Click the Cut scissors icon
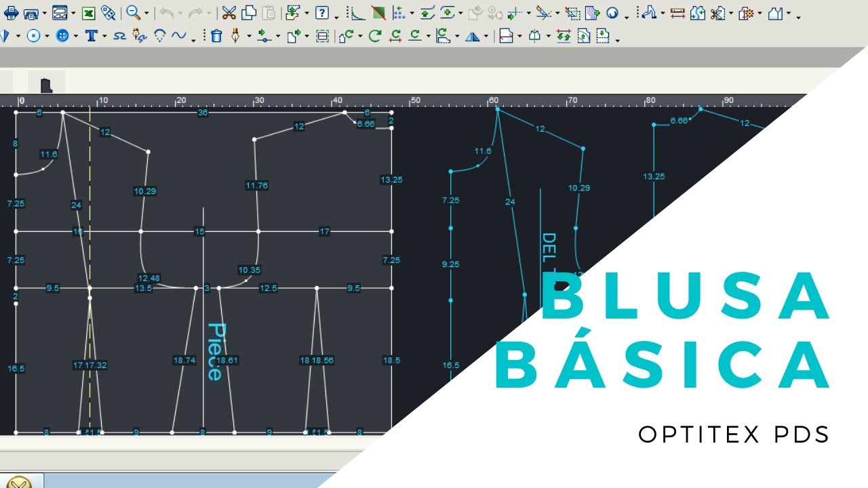 [x=229, y=13]
